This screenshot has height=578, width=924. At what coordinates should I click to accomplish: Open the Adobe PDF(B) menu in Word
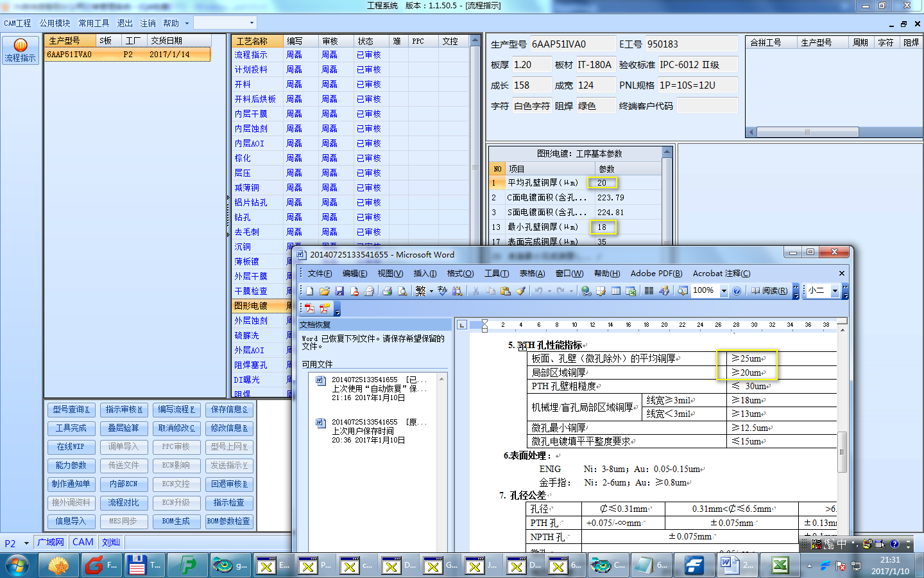tap(656, 274)
